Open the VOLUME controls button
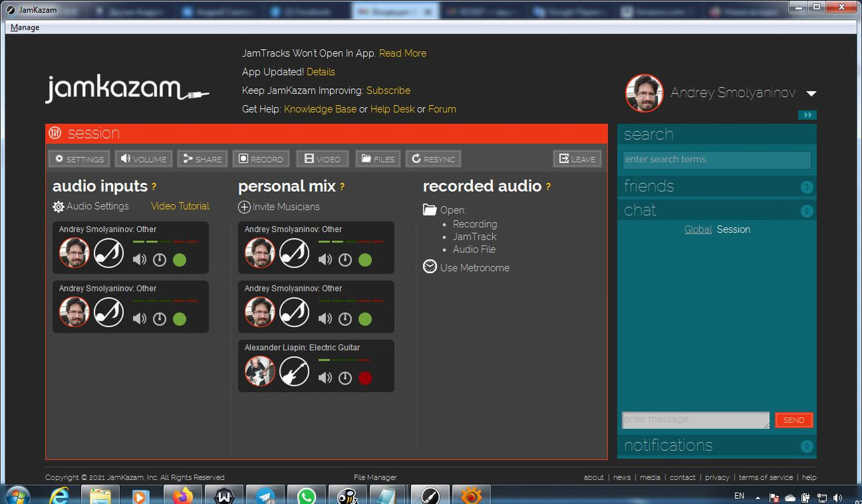The width and height of the screenshot is (862, 504). coord(143,159)
